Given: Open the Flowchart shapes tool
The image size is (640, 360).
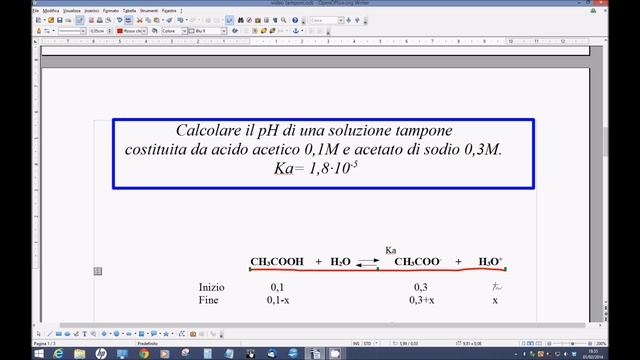Looking at the screenshot, I should 141,334.
